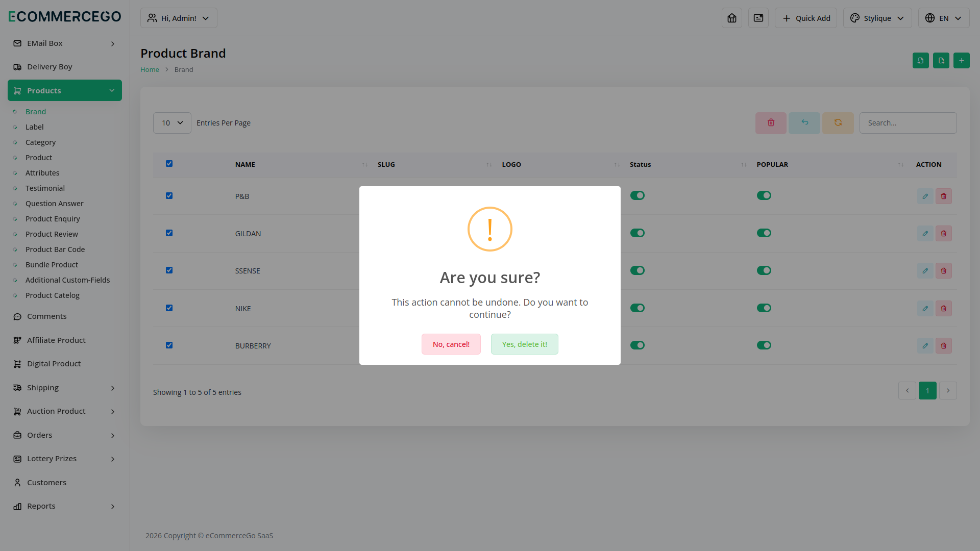Click the Search input field
Viewport: 980px width, 551px height.
tap(908, 123)
